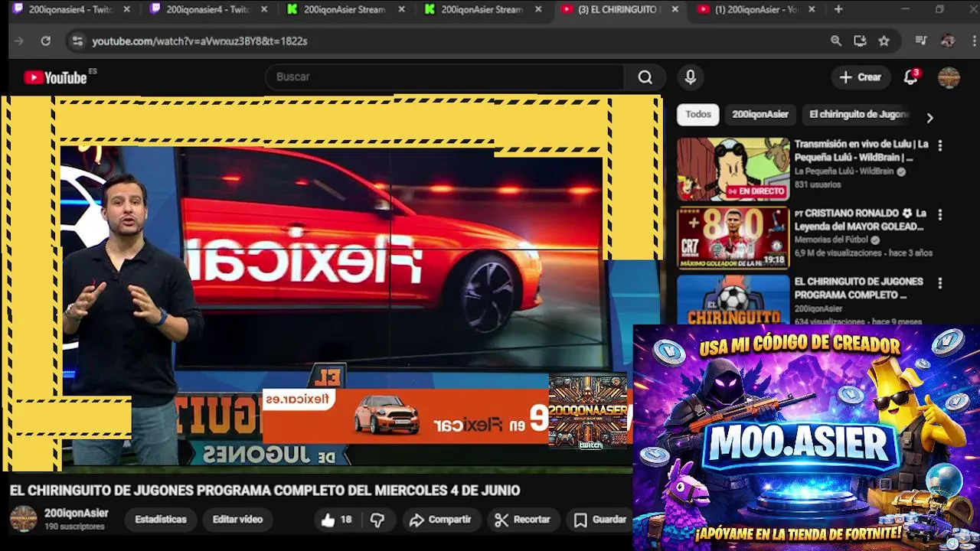
Task: Click the YouTube logo to go home
Action: 56,77
